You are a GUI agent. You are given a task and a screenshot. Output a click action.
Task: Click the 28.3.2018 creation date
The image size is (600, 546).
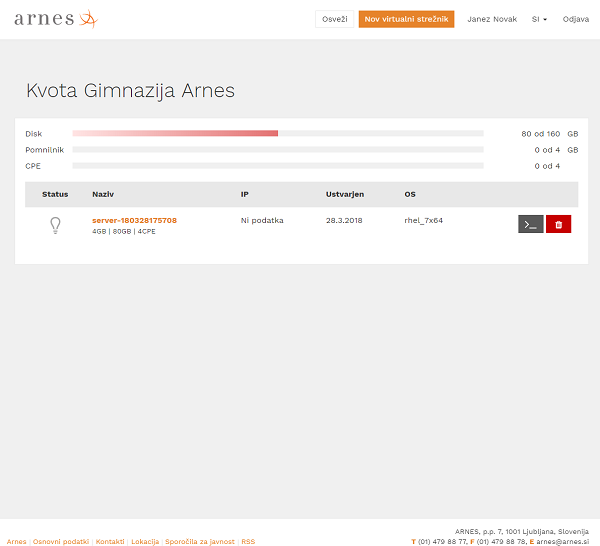(344, 220)
